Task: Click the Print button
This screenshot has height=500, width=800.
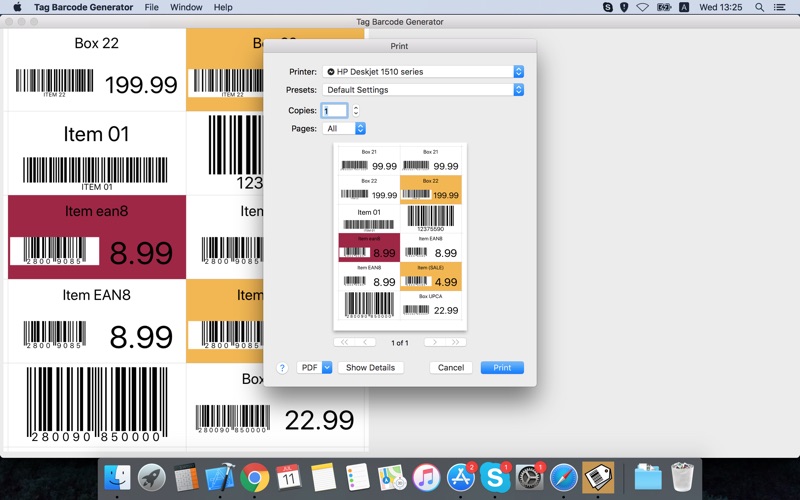Action: pyautogui.click(x=502, y=367)
